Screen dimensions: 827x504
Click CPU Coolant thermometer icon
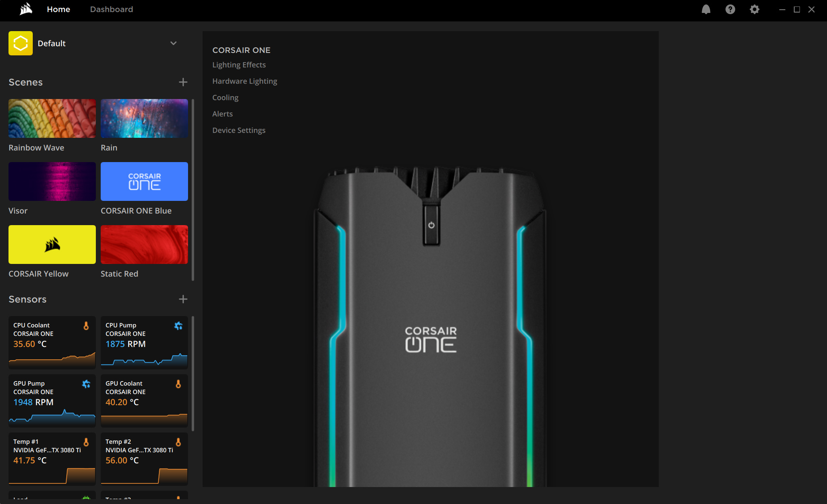86,326
